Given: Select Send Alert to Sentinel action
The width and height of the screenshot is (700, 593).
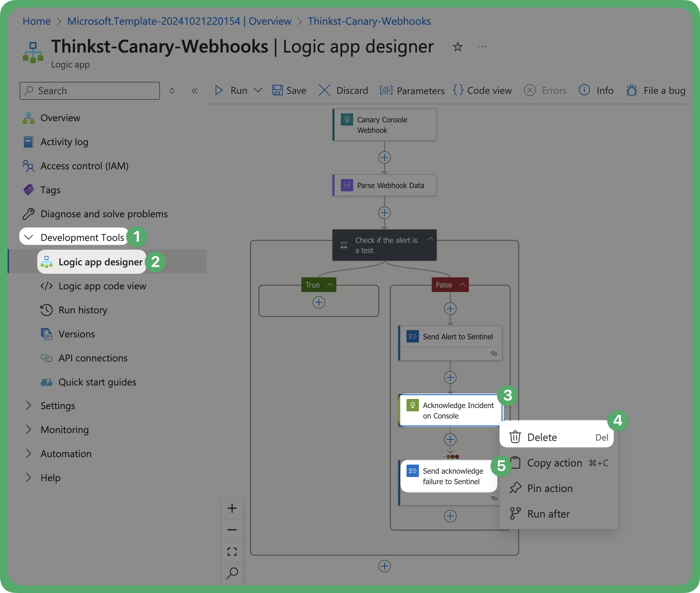Looking at the screenshot, I should [450, 343].
